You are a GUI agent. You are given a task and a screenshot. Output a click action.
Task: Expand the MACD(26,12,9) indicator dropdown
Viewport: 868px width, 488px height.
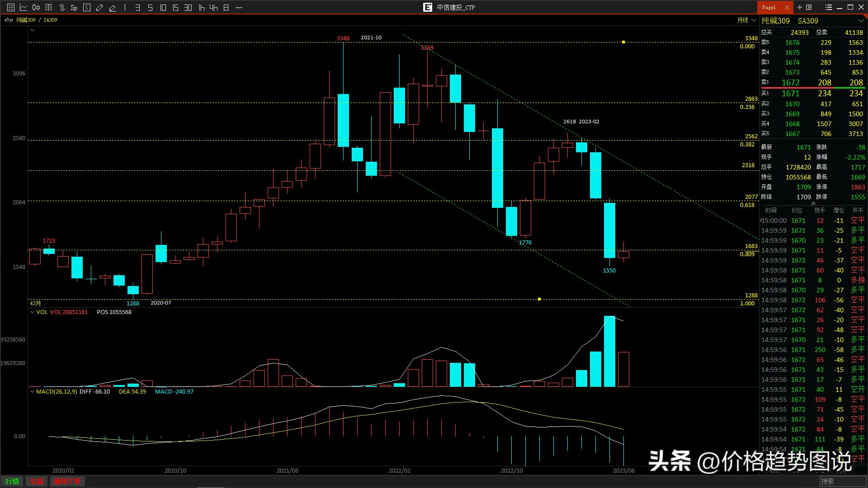pos(32,392)
